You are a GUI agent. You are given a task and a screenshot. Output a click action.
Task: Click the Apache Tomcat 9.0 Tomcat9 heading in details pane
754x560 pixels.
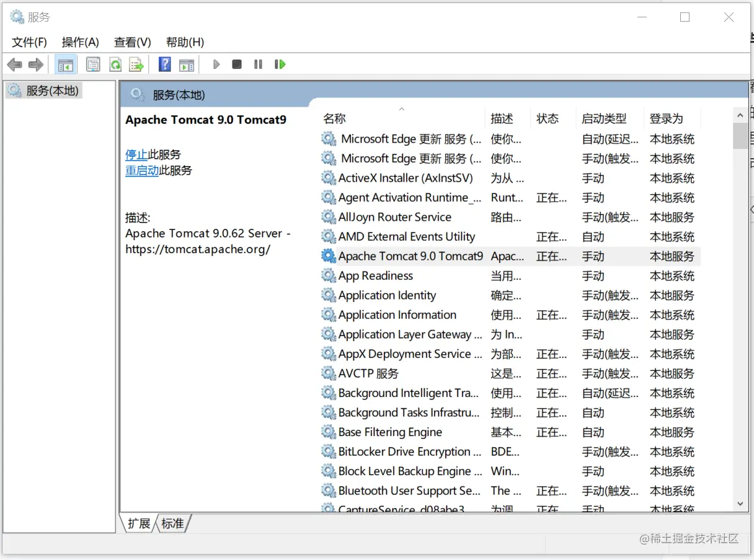tap(206, 120)
